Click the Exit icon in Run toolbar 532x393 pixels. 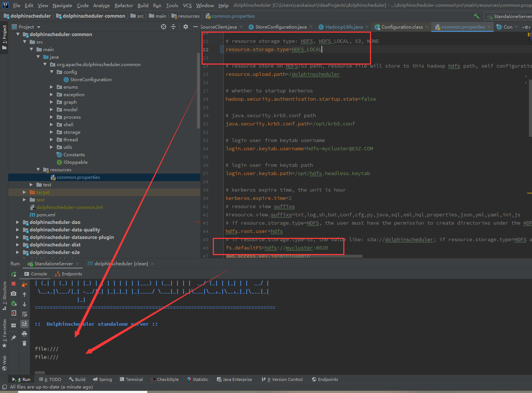pos(14,313)
